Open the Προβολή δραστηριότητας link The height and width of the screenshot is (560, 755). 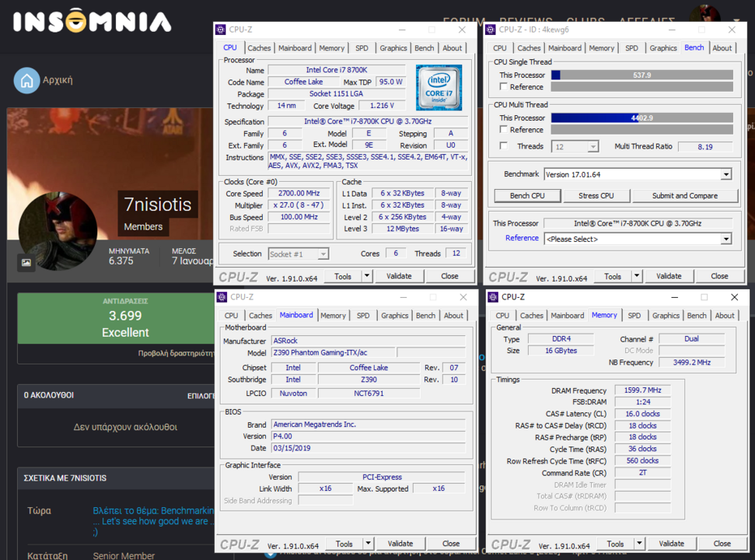177,353
